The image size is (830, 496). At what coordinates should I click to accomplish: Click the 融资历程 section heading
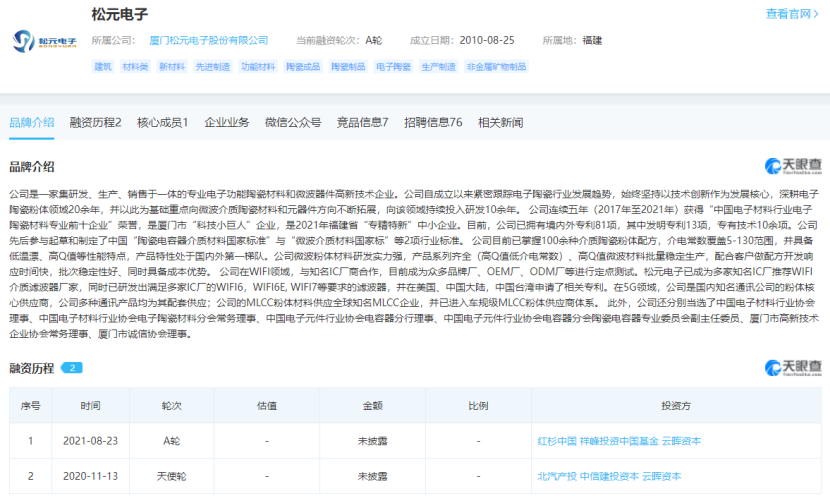pyautogui.click(x=32, y=368)
